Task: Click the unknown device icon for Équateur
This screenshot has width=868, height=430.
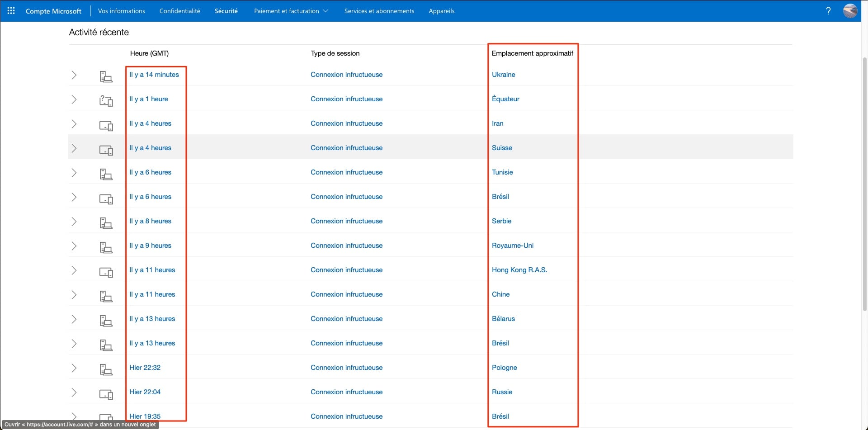Action: click(106, 100)
